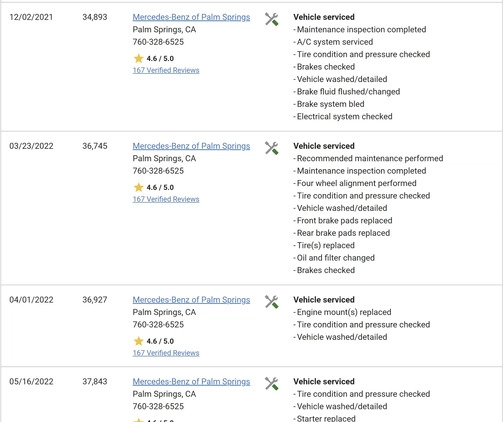This screenshot has width=504, height=422.
Task: Click phone number 760-328-6525 in 12/02/2021 entry
Action: point(158,42)
